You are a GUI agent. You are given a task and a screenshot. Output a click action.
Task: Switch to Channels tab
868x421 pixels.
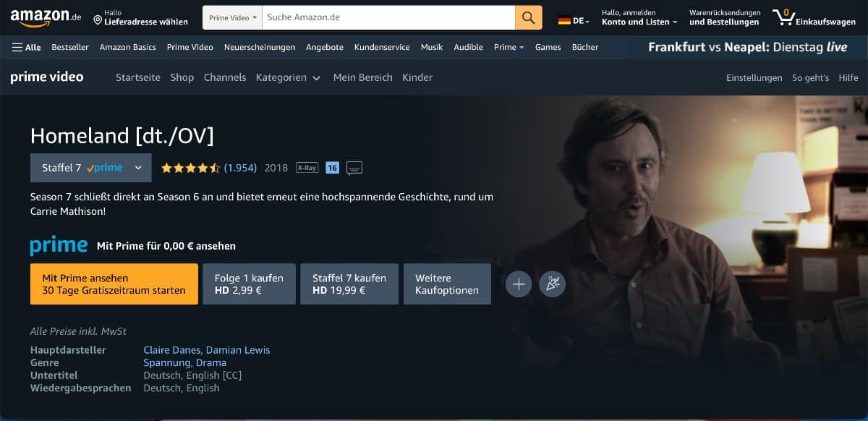(x=225, y=77)
